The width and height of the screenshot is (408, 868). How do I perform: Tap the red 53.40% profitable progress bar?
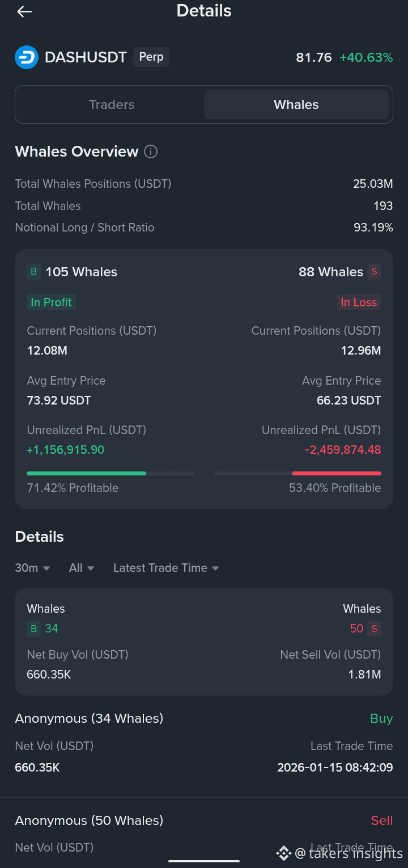pos(336,473)
